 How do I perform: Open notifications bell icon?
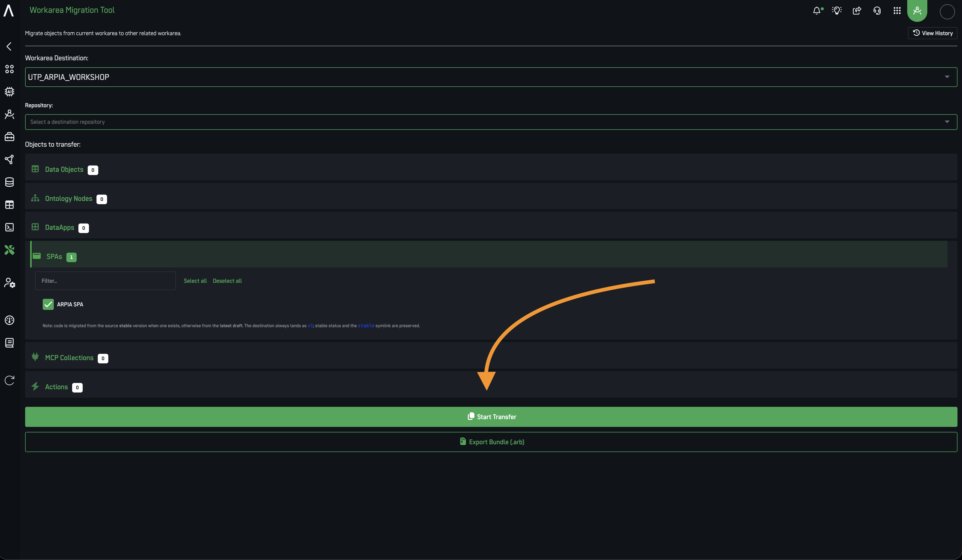817,11
